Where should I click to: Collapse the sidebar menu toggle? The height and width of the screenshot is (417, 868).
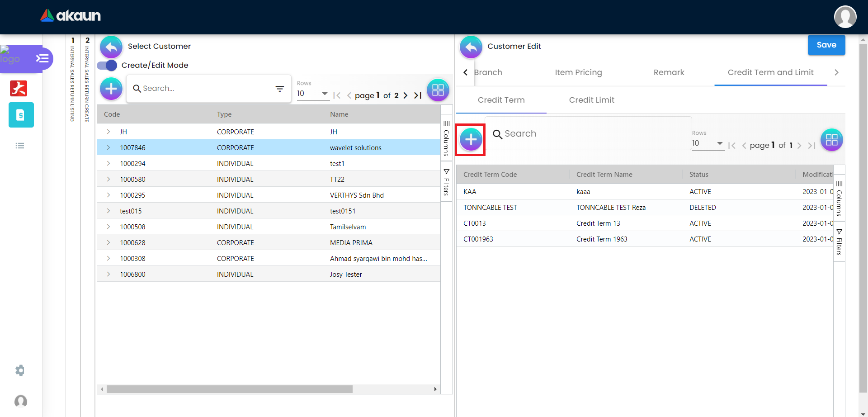(x=42, y=58)
